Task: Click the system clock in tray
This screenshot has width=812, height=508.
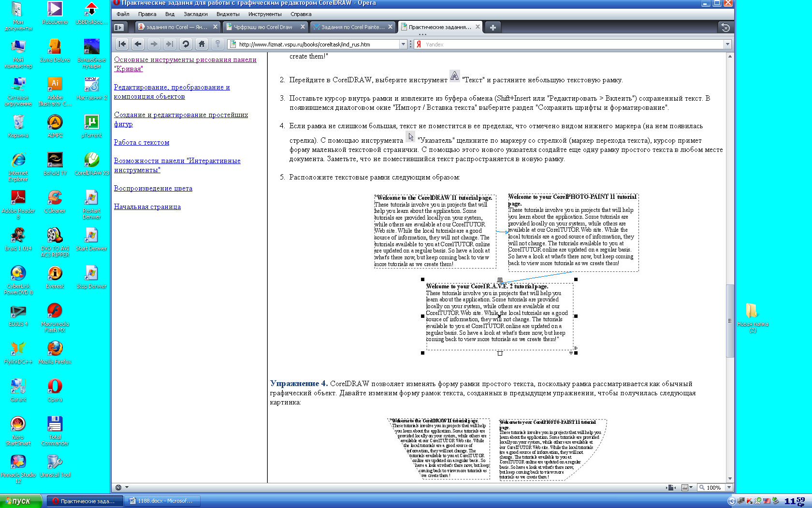Action: pos(795,501)
